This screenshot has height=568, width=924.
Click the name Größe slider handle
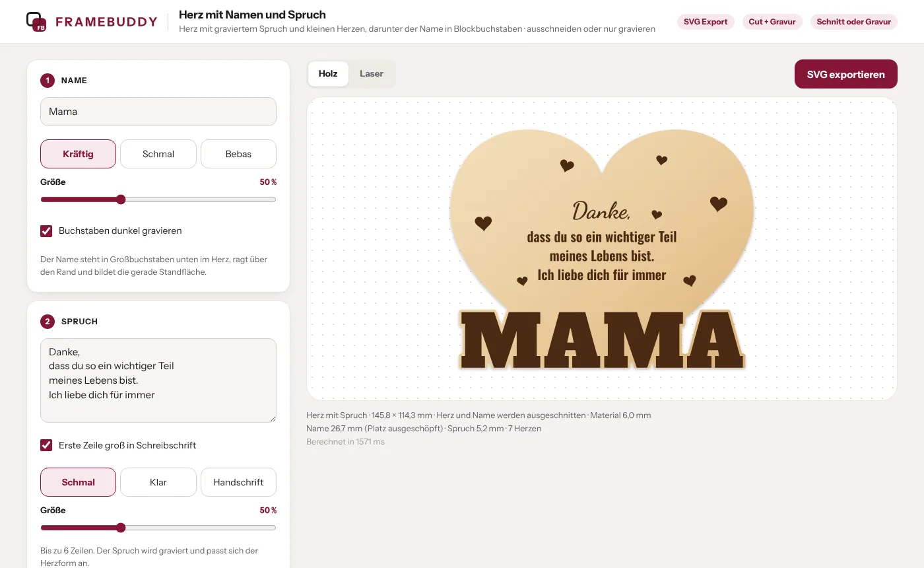[x=121, y=199]
